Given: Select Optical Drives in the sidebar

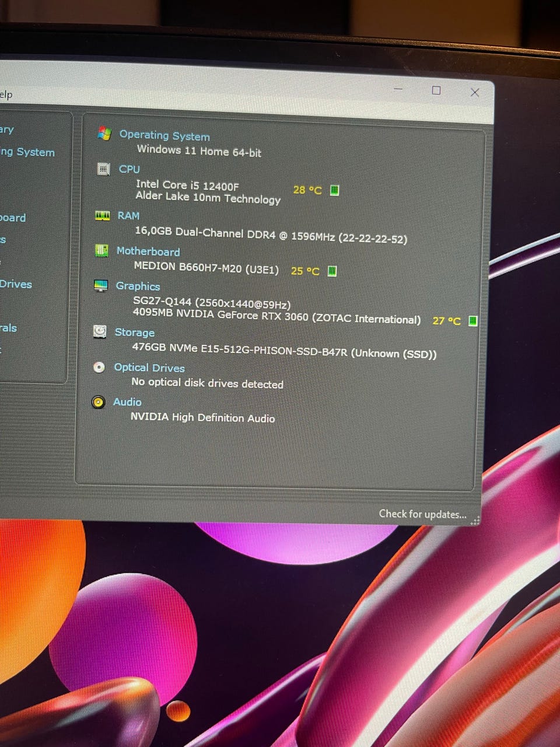Looking at the screenshot, I should pyautogui.click(x=16, y=284).
